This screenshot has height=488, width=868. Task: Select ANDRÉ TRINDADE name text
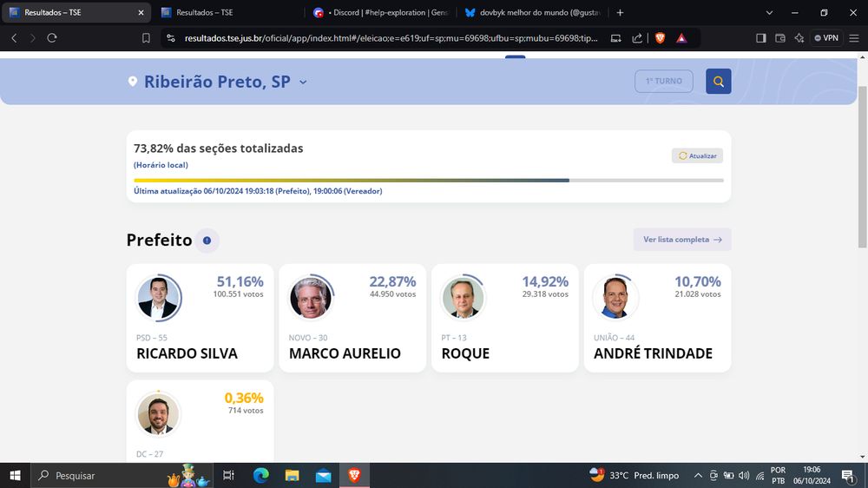[x=654, y=353]
